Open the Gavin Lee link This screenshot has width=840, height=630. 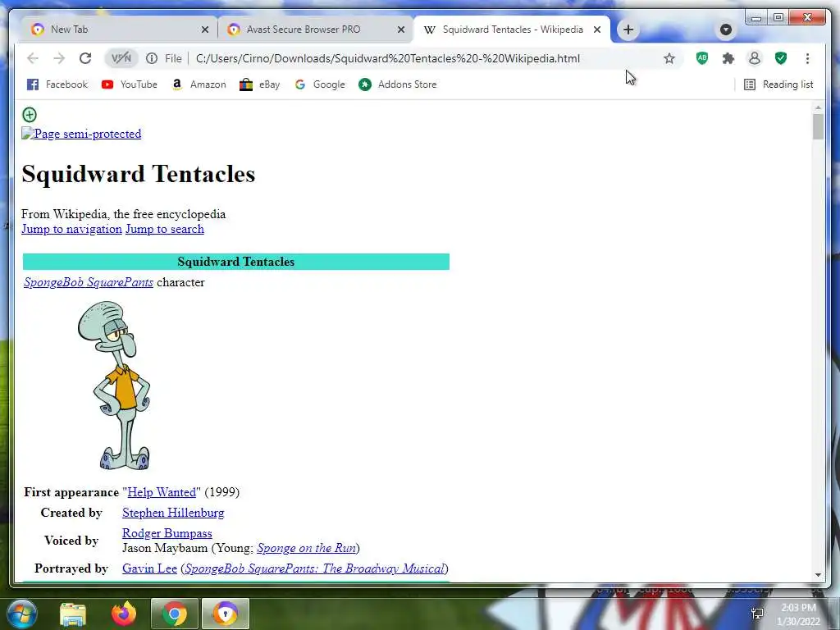pos(149,568)
